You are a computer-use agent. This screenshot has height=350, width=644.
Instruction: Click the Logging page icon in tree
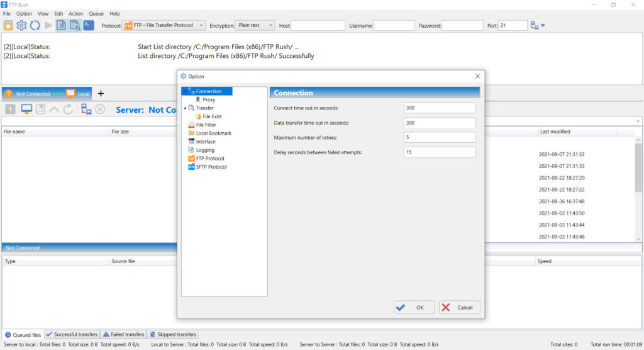(x=191, y=150)
